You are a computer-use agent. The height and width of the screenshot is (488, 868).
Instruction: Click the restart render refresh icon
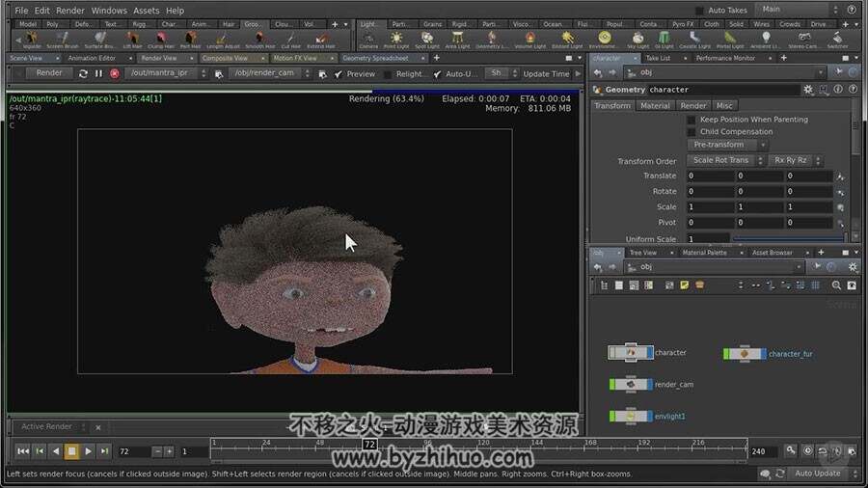(83, 73)
